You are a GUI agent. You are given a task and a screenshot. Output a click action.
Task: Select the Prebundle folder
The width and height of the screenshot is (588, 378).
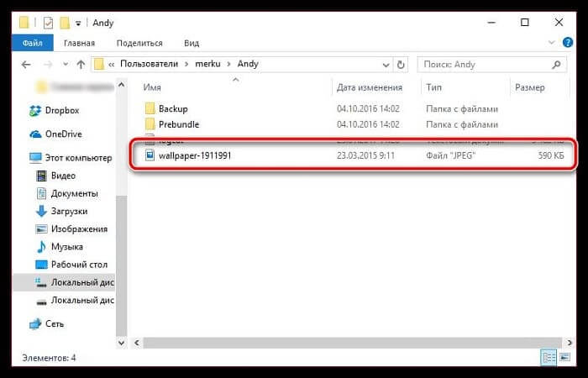pyautogui.click(x=179, y=124)
